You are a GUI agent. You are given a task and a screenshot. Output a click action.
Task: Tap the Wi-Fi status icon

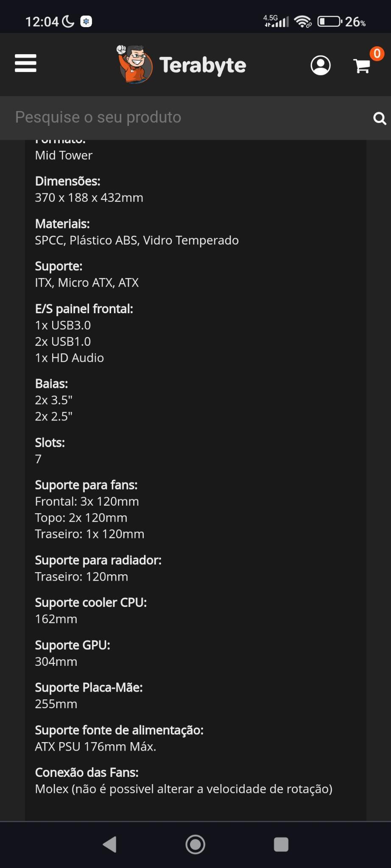pyautogui.click(x=303, y=21)
